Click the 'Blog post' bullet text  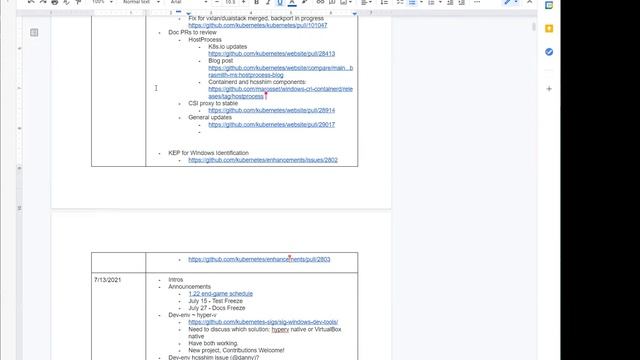tap(220, 60)
